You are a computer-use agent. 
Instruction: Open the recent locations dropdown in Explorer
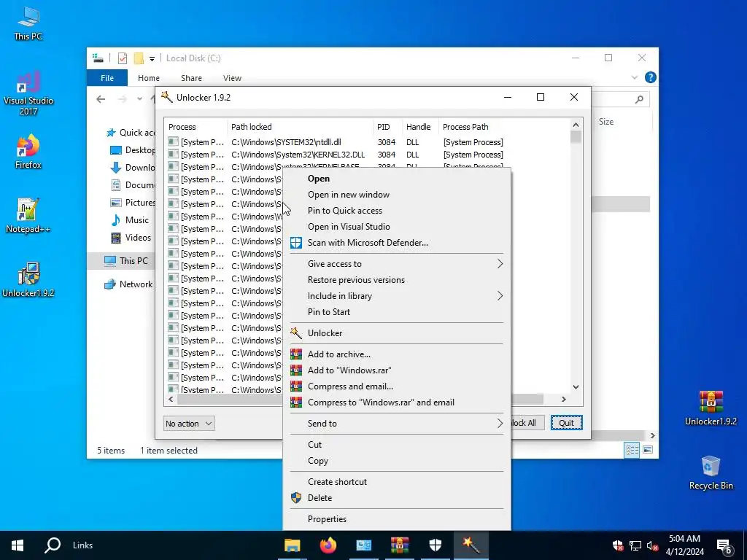pyautogui.click(x=139, y=99)
